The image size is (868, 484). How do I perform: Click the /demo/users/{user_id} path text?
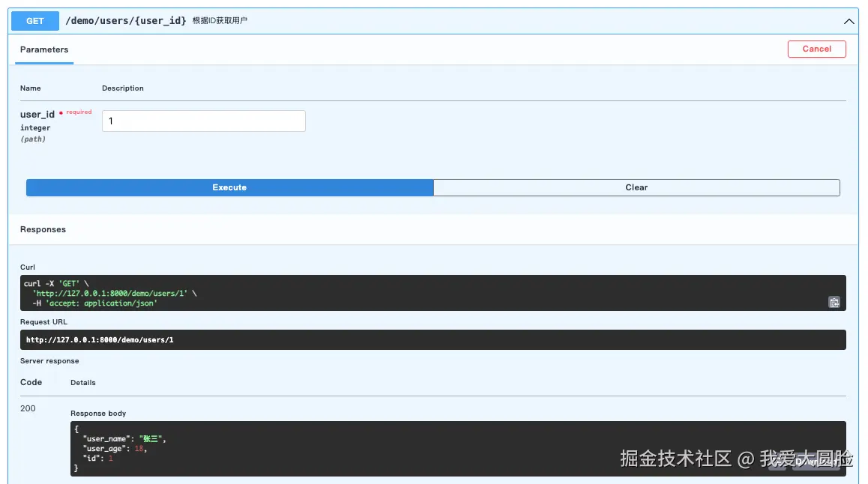(126, 20)
